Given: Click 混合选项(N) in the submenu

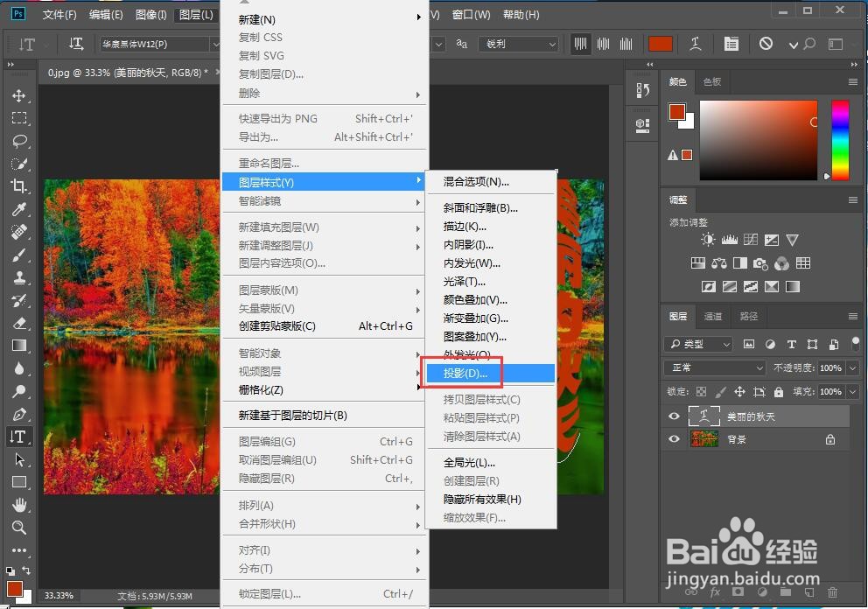Looking at the screenshot, I should 477,180.
